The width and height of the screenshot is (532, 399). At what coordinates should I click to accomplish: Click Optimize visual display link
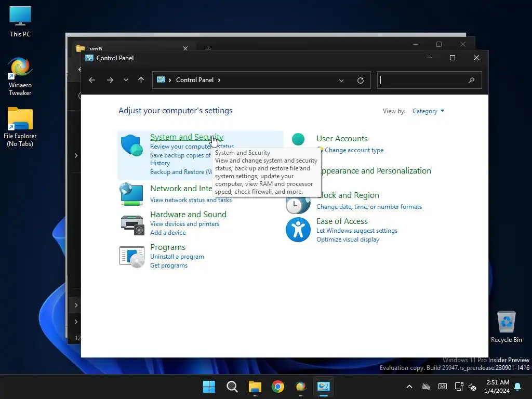click(348, 240)
